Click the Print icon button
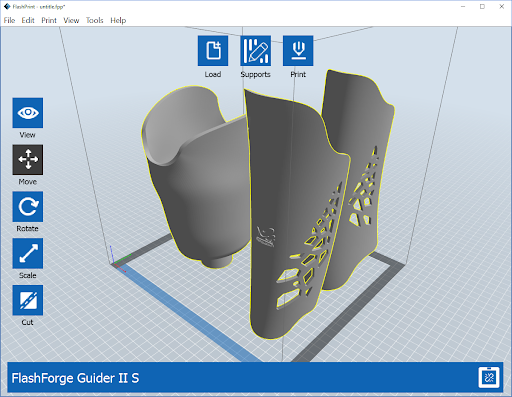The width and height of the screenshot is (512, 397). [x=298, y=51]
